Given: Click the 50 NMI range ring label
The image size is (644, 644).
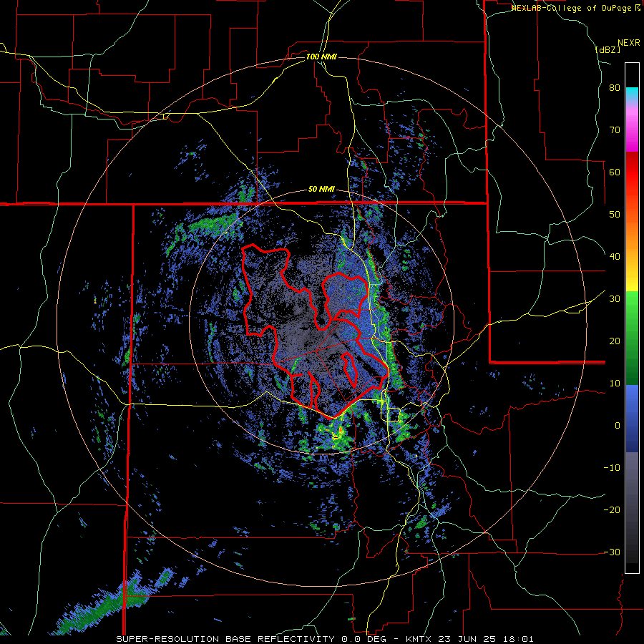Looking at the screenshot, I should (x=321, y=190).
